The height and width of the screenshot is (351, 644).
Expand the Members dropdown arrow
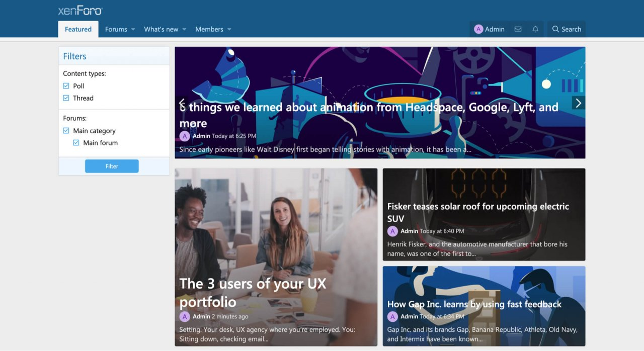229,30
